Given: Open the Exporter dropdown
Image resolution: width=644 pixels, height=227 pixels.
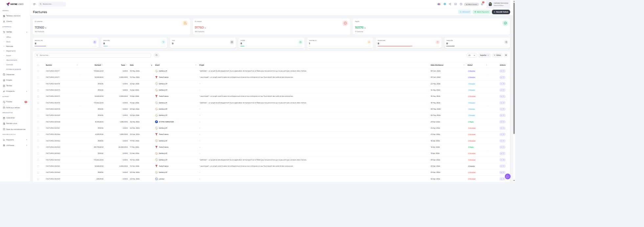Looking at the screenshot, I should click(x=484, y=55).
